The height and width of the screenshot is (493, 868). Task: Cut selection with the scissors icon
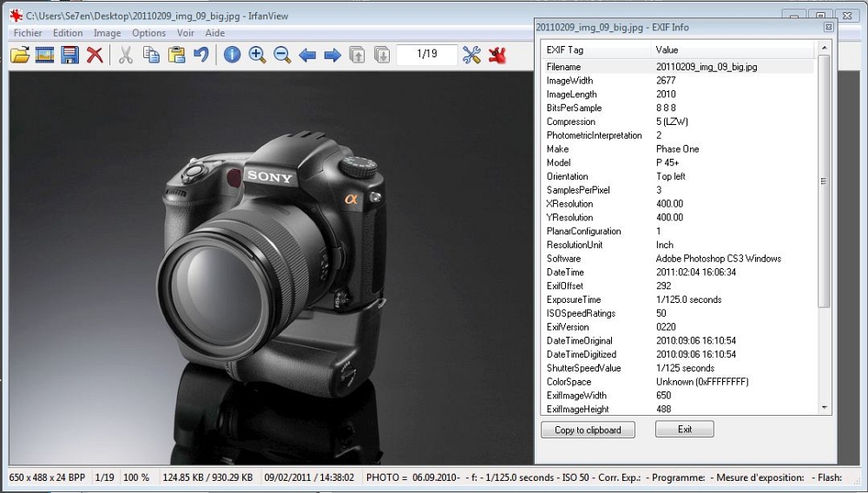click(x=126, y=55)
